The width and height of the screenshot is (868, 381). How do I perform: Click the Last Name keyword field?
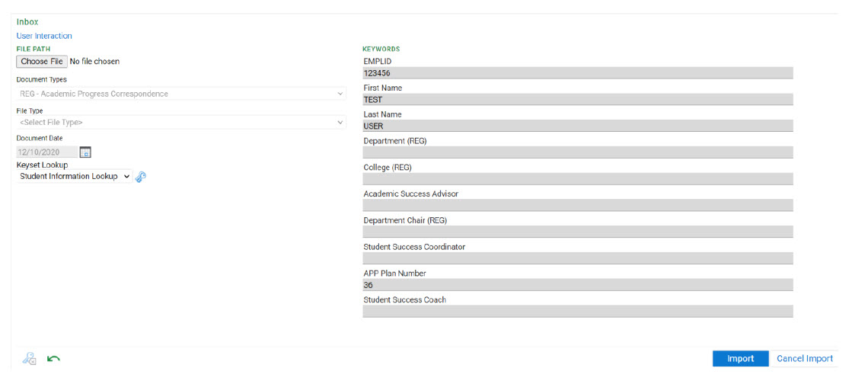click(577, 126)
